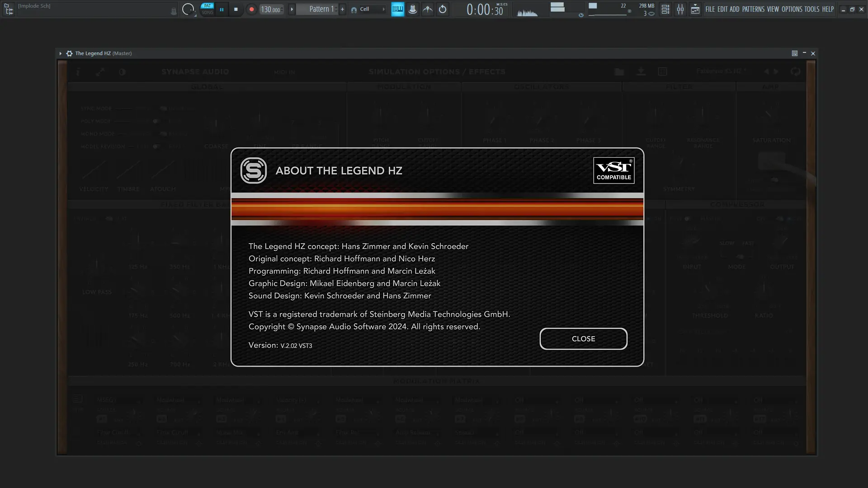
Task: Open the PATTERNS menu
Action: [753, 9]
